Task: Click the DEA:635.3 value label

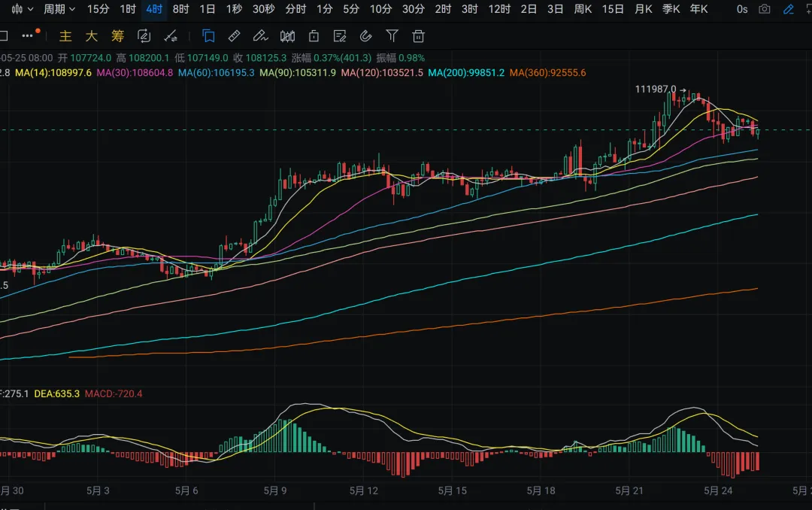Action: click(x=57, y=394)
